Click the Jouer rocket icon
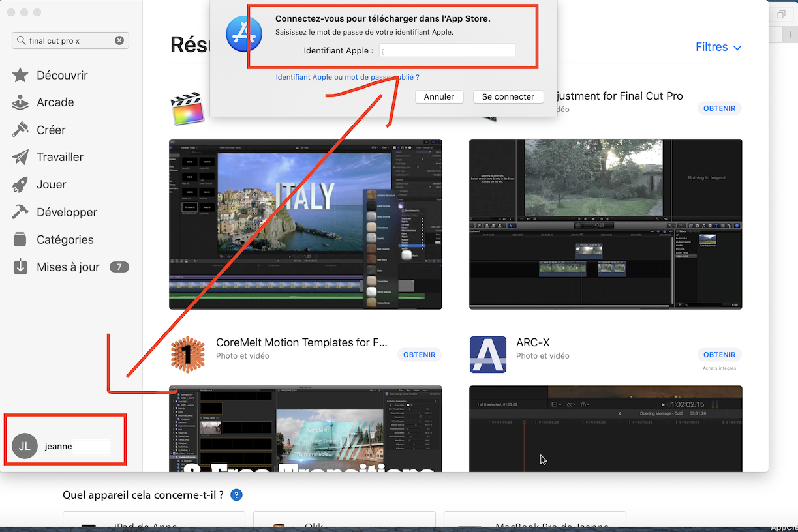Image resolution: width=798 pixels, height=532 pixels. [x=20, y=185]
